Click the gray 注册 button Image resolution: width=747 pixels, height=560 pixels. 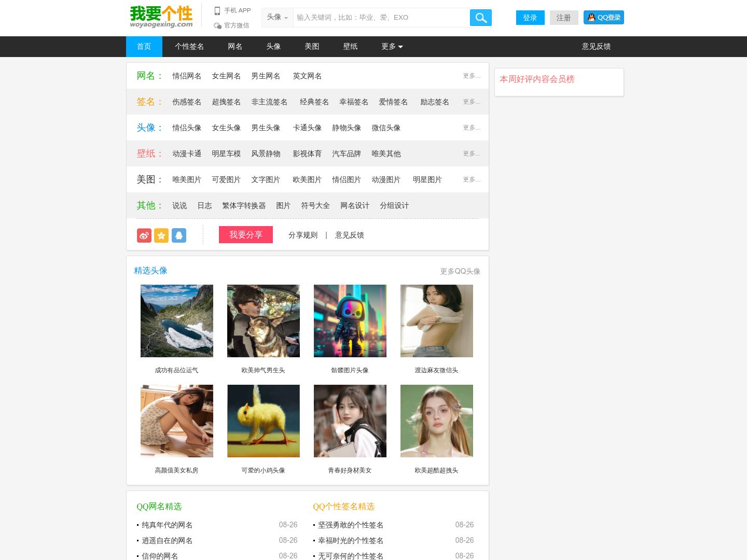564,18
